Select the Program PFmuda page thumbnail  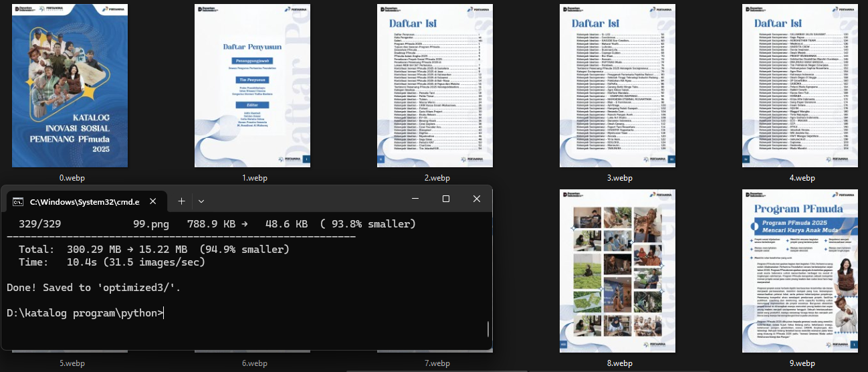tap(800, 271)
